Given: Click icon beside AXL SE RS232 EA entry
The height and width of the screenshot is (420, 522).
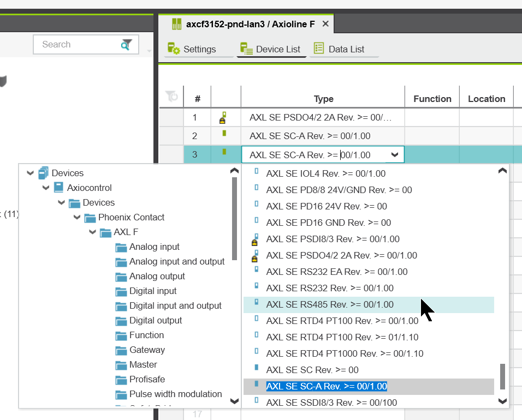Looking at the screenshot, I should (256, 269).
